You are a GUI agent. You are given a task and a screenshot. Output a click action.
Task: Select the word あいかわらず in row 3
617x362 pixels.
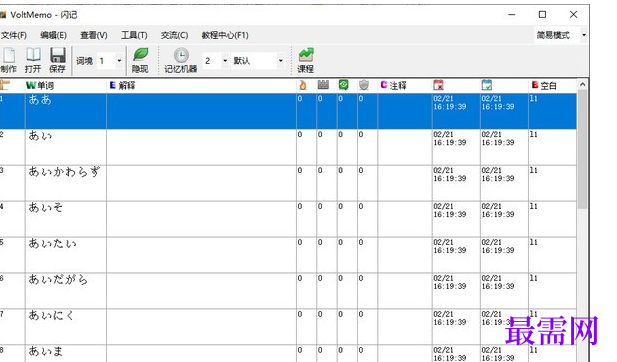[65, 172]
